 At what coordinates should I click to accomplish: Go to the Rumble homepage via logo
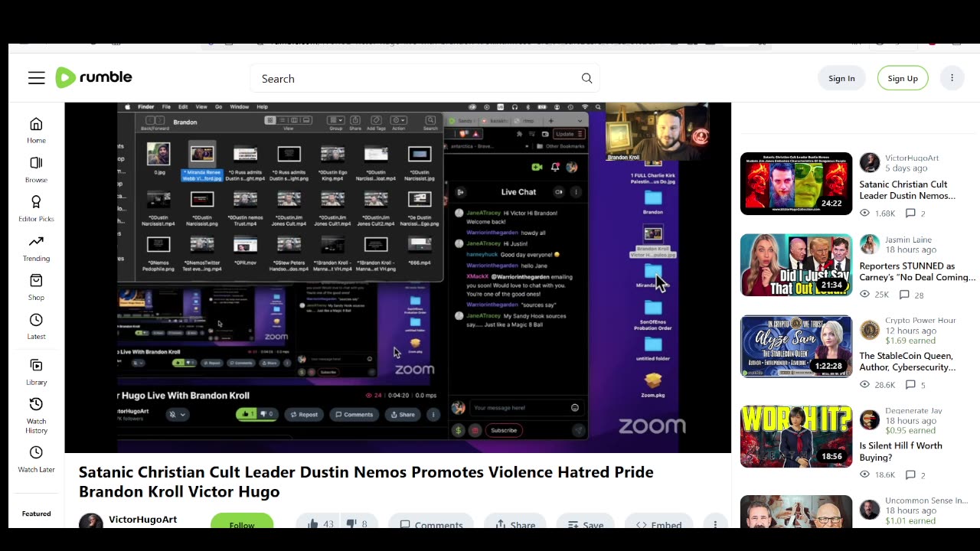click(93, 77)
